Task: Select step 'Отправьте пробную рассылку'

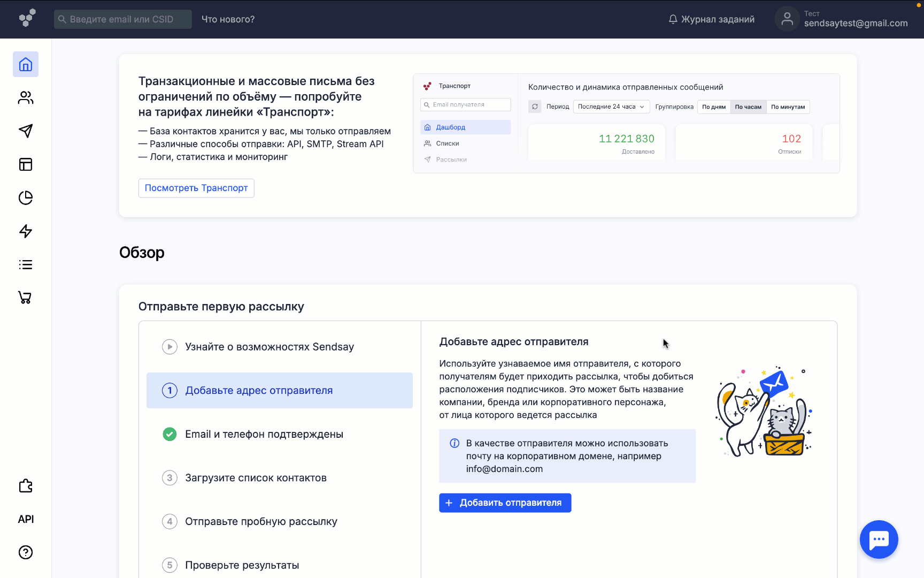Action: coord(261,522)
